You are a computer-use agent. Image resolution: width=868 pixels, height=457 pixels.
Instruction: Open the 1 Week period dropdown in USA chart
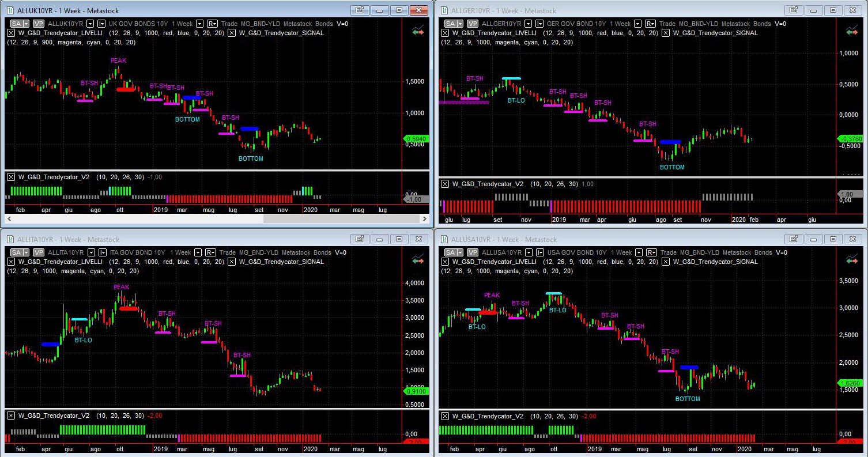(637, 252)
